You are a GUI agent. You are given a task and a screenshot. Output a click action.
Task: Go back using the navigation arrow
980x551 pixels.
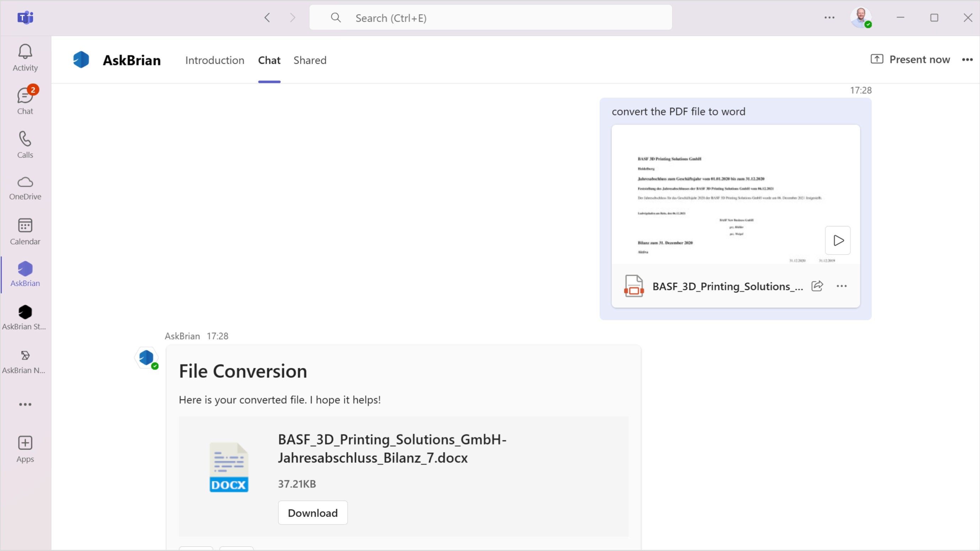[x=267, y=17]
